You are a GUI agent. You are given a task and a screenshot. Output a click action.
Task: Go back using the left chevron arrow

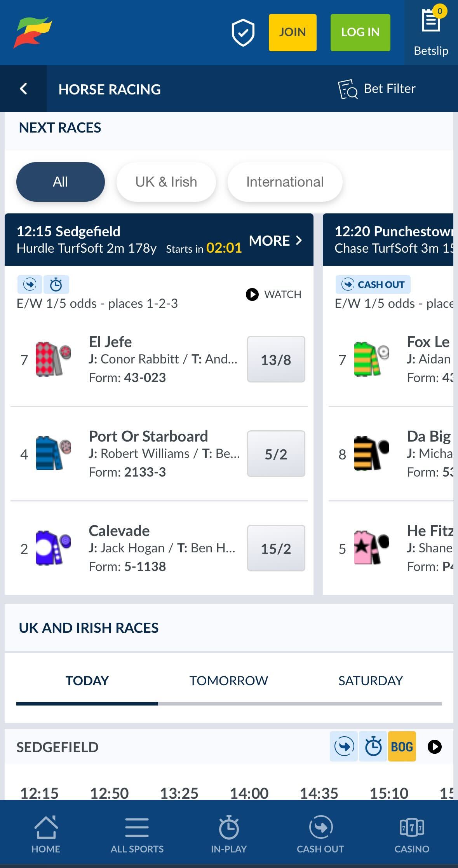click(23, 89)
